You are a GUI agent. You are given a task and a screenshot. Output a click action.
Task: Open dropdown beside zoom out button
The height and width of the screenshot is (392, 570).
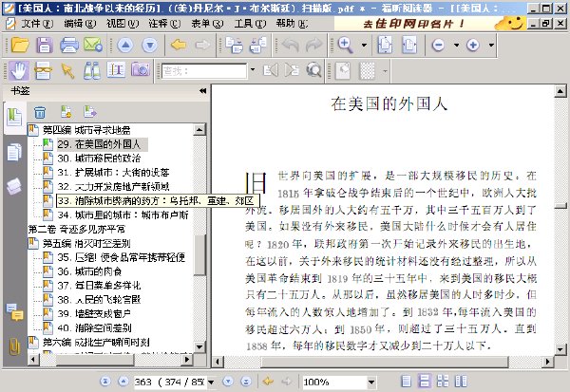(x=456, y=45)
